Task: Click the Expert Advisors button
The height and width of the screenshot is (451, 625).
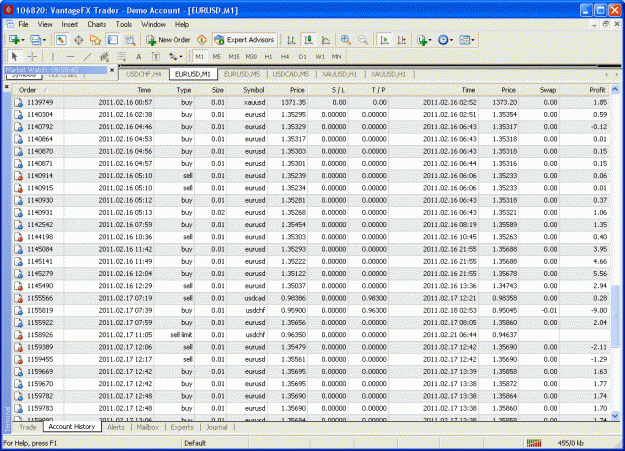Action: pyautogui.click(x=245, y=40)
